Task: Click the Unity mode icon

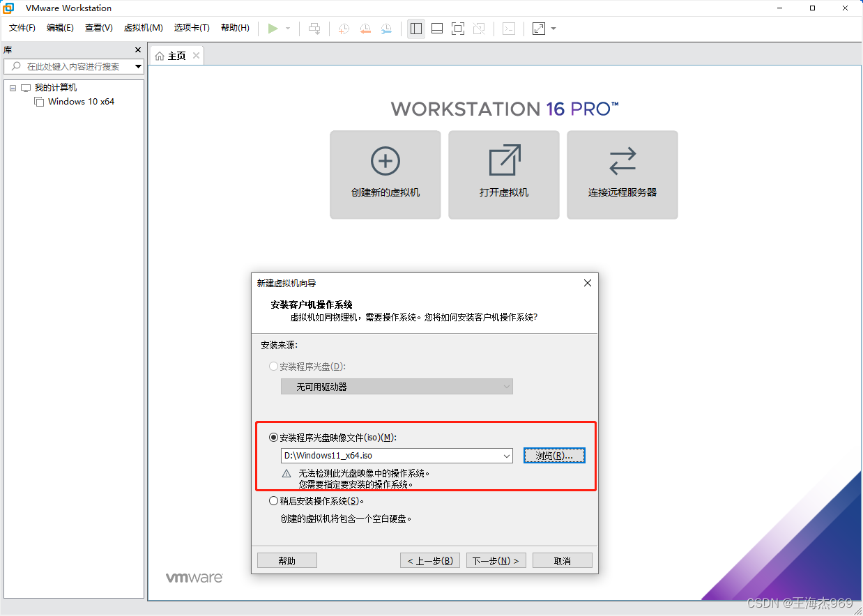Action: tap(479, 29)
